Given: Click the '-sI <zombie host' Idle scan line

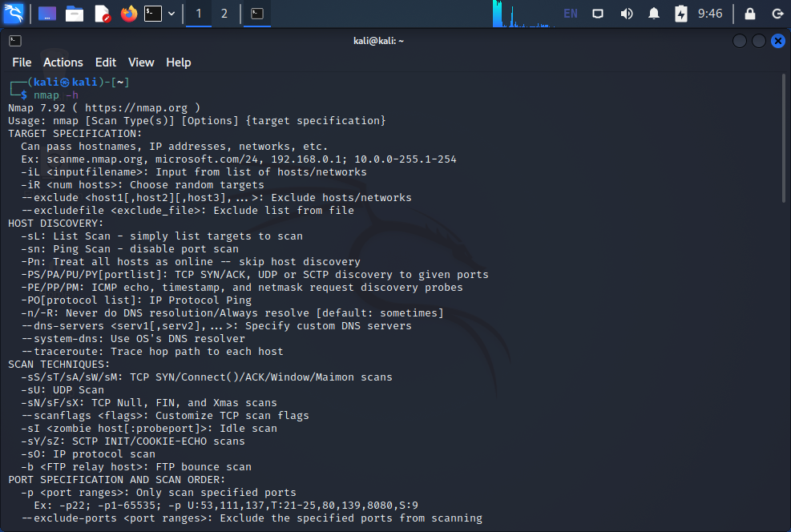Looking at the screenshot, I should [x=149, y=429].
